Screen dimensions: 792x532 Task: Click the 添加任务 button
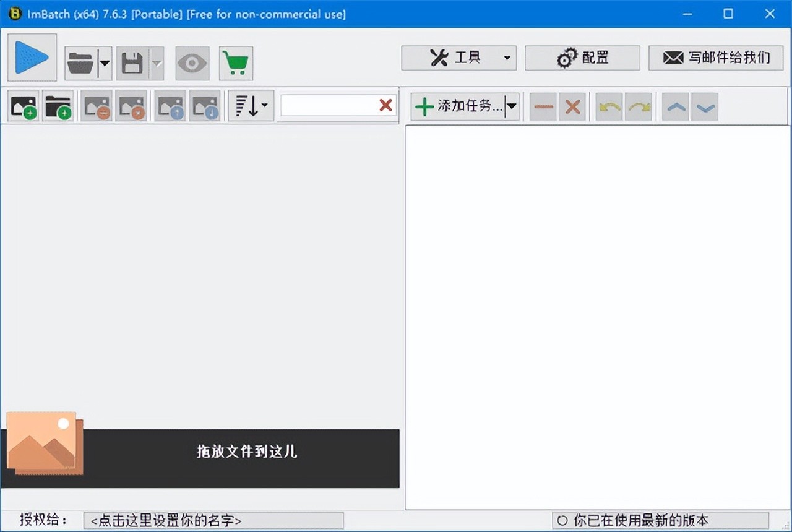[458, 106]
